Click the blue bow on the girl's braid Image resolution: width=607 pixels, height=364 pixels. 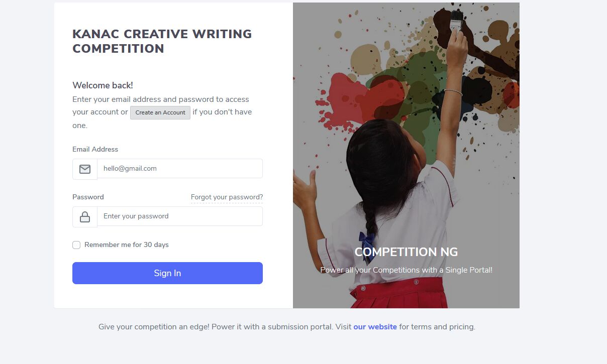(366, 243)
